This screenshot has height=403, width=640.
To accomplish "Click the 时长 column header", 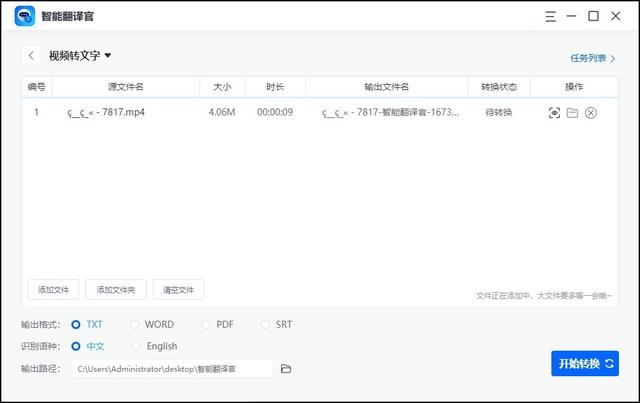I will 275,87.
